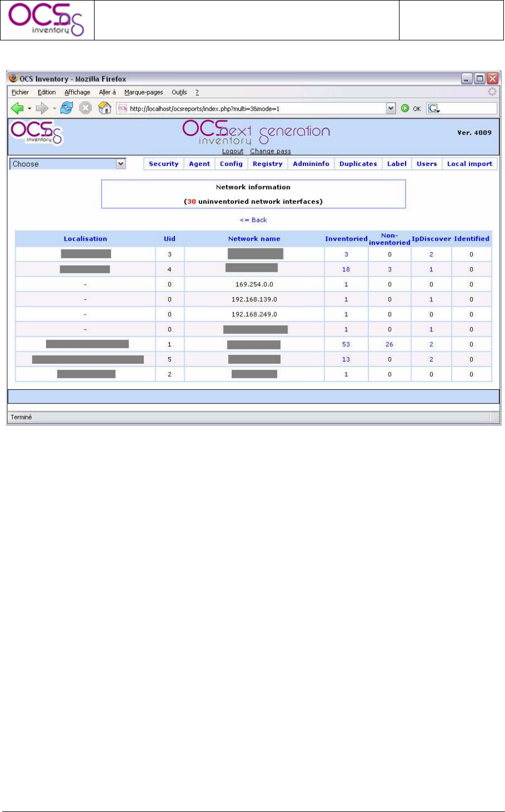Open the Config tab
The width and height of the screenshot is (505, 812).
tap(231, 164)
